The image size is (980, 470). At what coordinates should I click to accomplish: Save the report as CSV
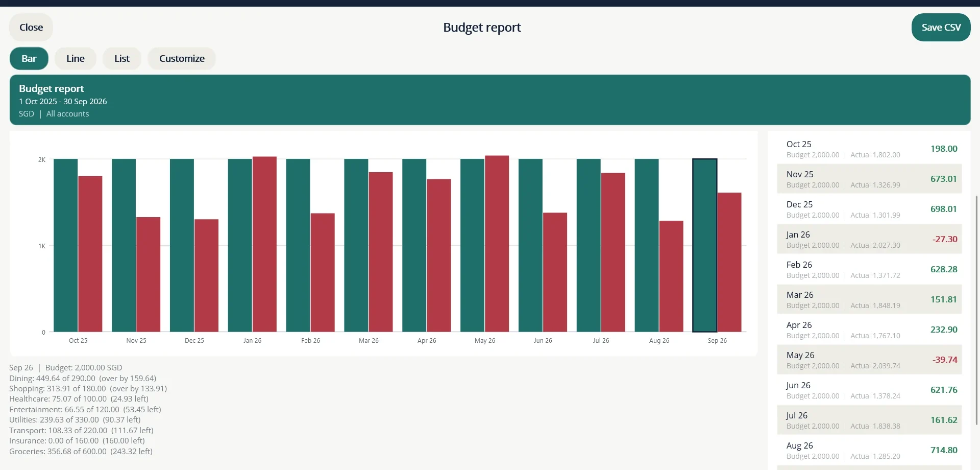941,28
